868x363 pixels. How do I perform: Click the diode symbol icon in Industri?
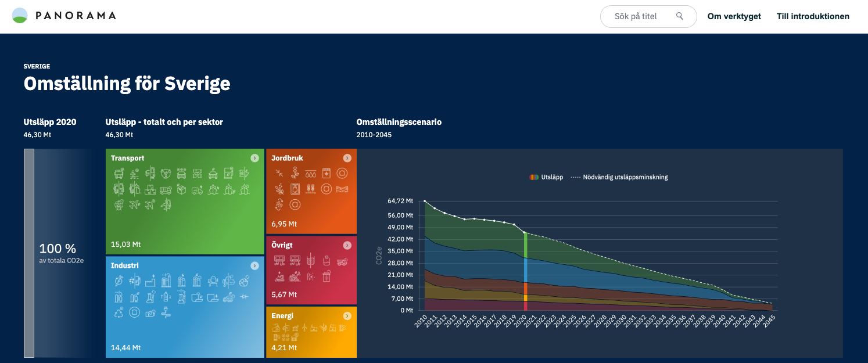coord(245,297)
